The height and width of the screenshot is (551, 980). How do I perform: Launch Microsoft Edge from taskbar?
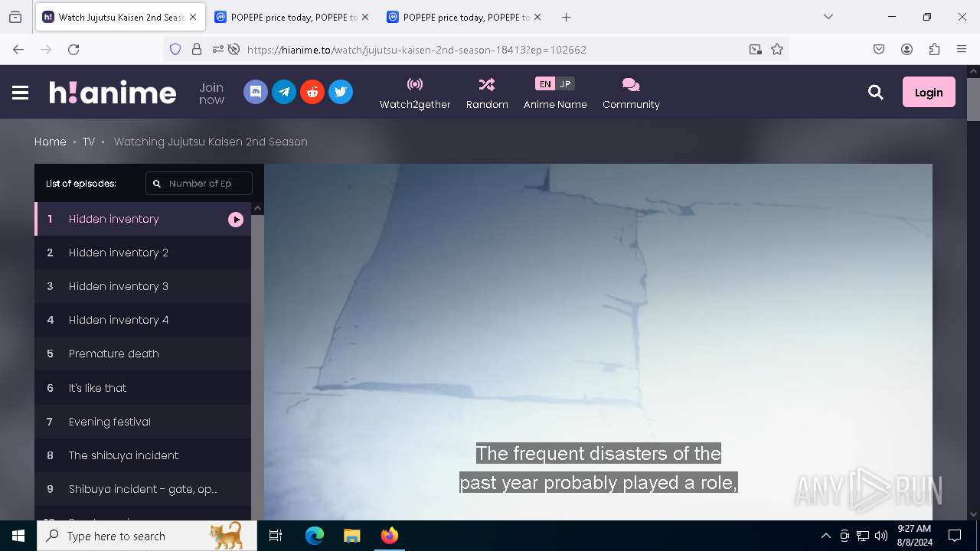[315, 536]
